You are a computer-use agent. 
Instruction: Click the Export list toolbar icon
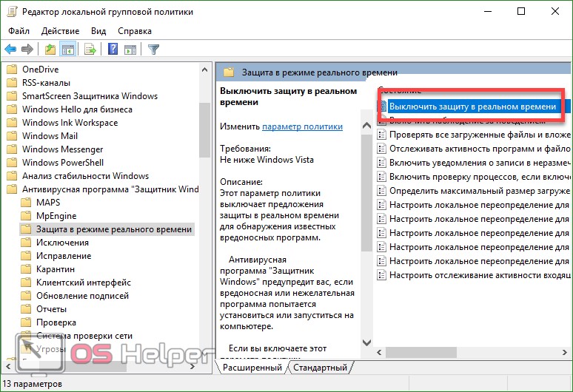click(90, 50)
